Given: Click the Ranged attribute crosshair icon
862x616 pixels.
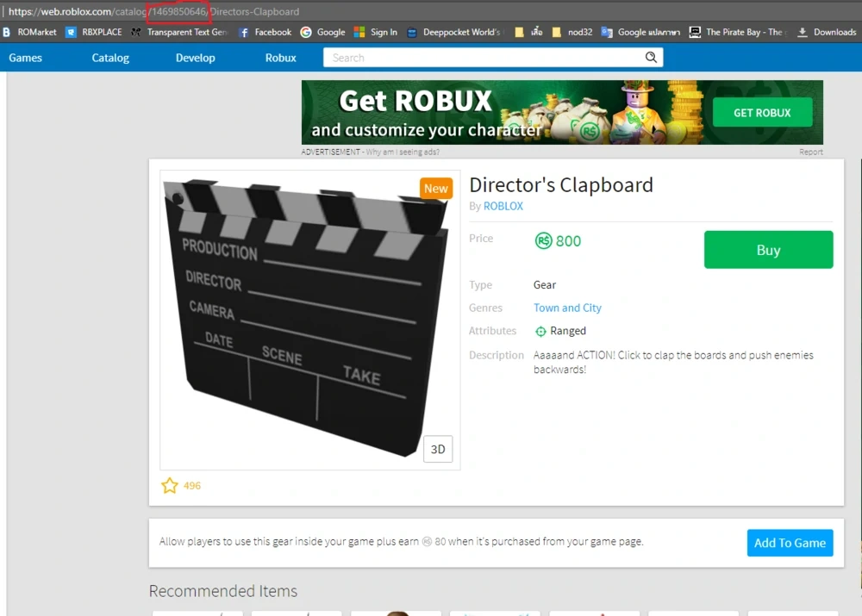Looking at the screenshot, I should click(541, 331).
